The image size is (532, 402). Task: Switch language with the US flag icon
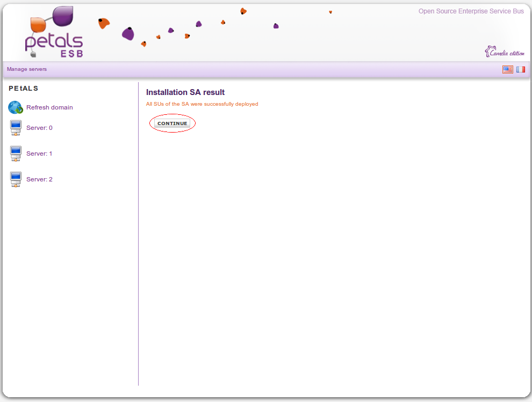pyautogui.click(x=507, y=69)
